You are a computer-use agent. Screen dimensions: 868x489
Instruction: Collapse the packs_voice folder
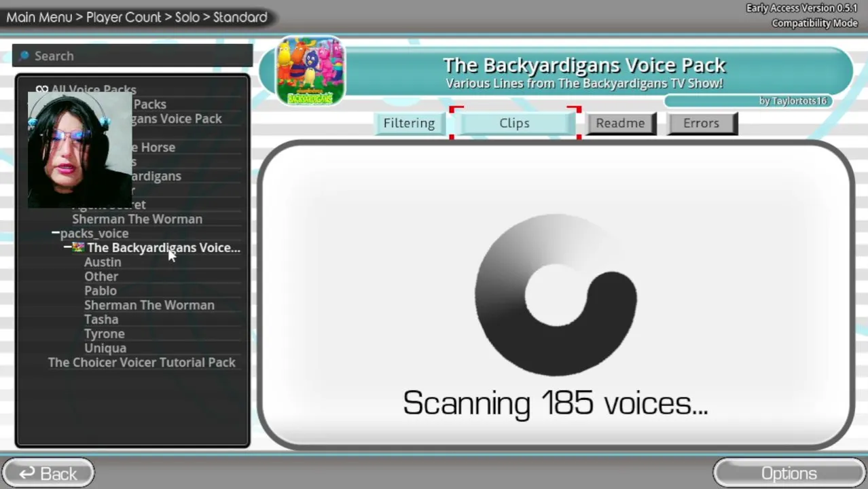pyautogui.click(x=56, y=233)
